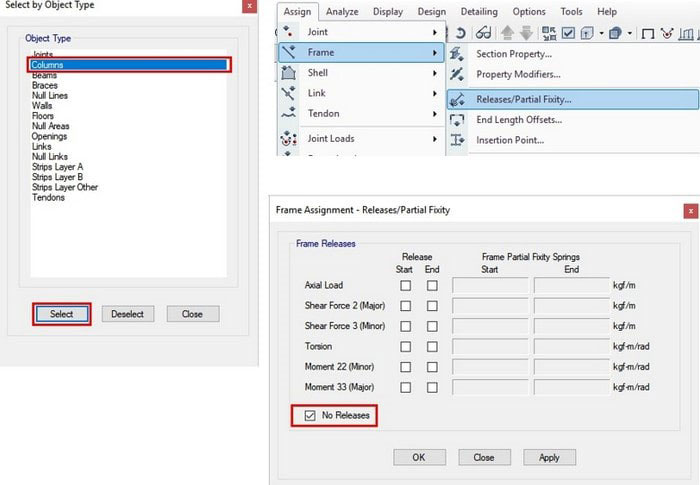This screenshot has width=700, height=485.
Task: Enable Moment 33 (Major) End release
Action: 432,386
